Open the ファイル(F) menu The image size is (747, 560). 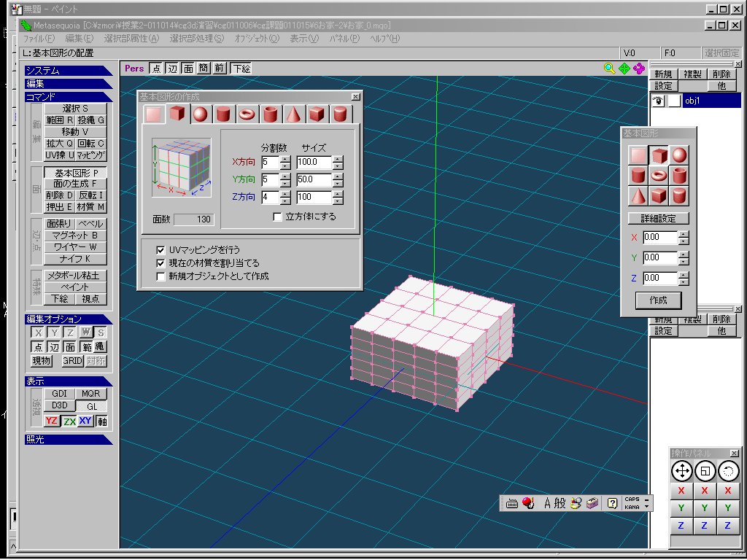[x=39, y=39]
